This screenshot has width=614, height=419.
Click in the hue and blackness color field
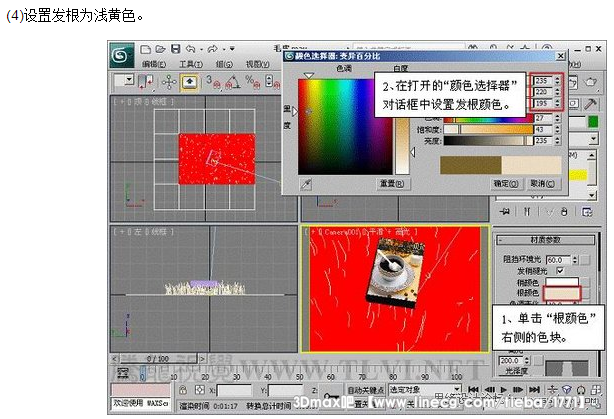(x=345, y=126)
